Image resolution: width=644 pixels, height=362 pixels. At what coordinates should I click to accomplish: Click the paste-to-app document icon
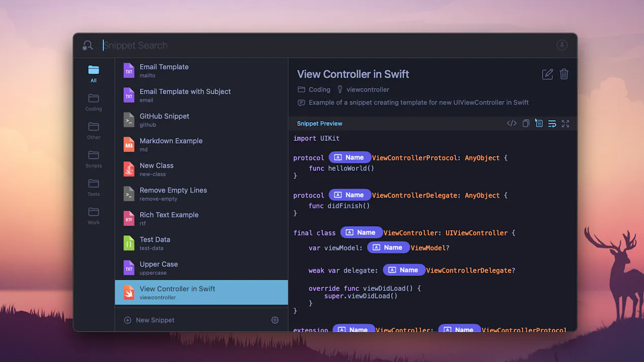(539, 123)
